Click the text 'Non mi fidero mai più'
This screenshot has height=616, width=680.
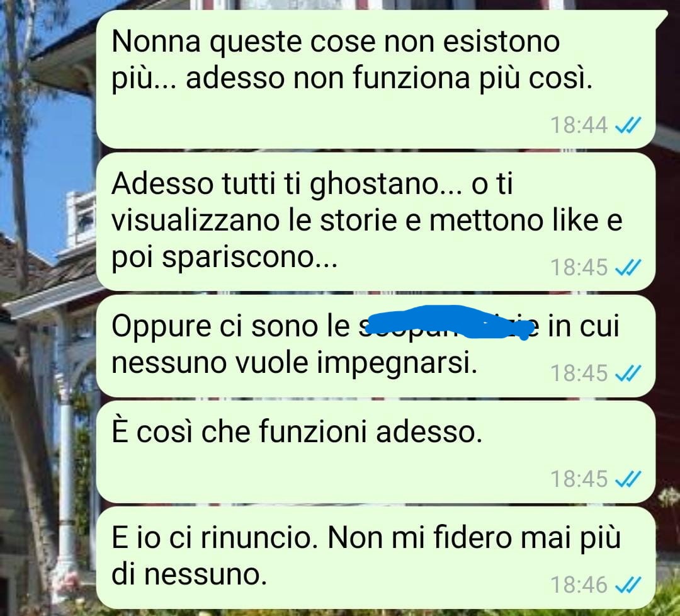click(474, 538)
